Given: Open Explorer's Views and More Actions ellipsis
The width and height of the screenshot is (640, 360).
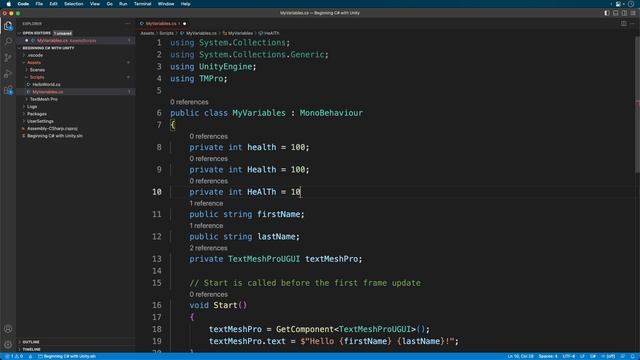Looking at the screenshot, I should pos(128,24).
